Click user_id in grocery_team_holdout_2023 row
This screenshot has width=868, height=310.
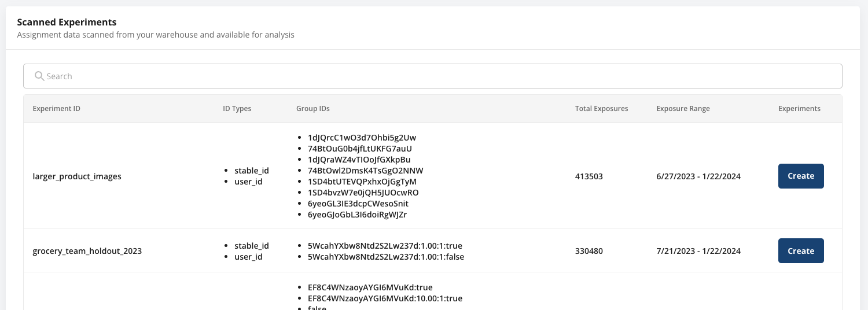tap(249, 257)
